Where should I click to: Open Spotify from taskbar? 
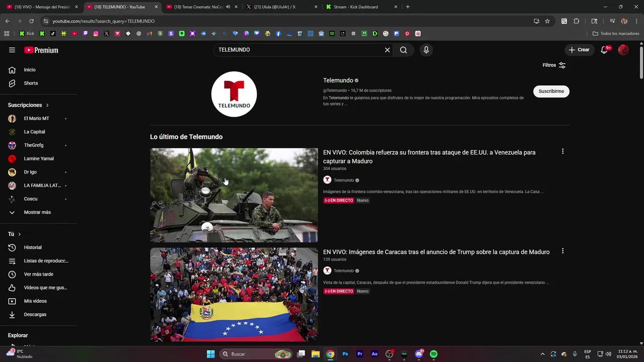point(434,354)
